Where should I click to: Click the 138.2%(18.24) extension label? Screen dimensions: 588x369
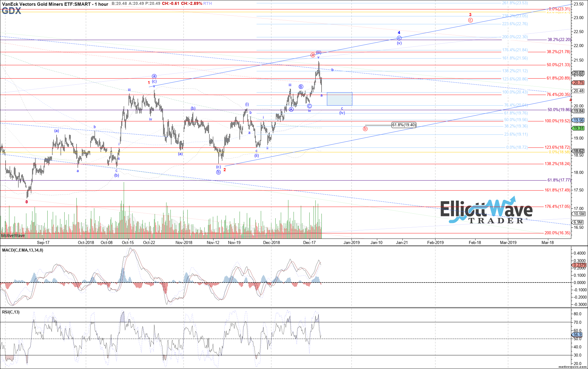[558, 164]
